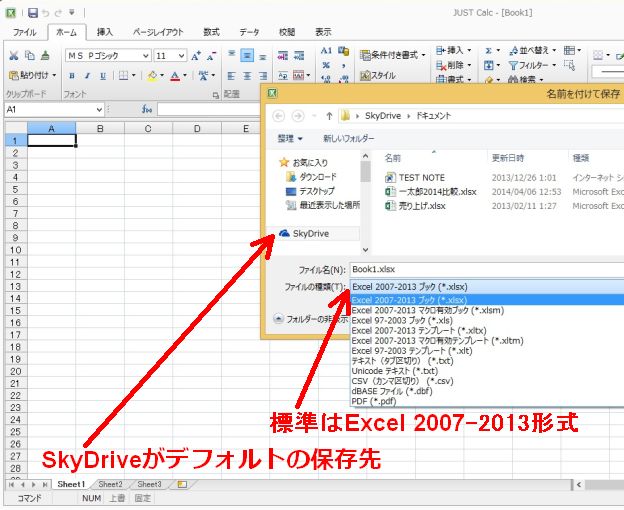This screenshot has width=624, height=510.
Task: Switch to Page Layout (ページレイアウト) tab
Action: click(158, 32)
